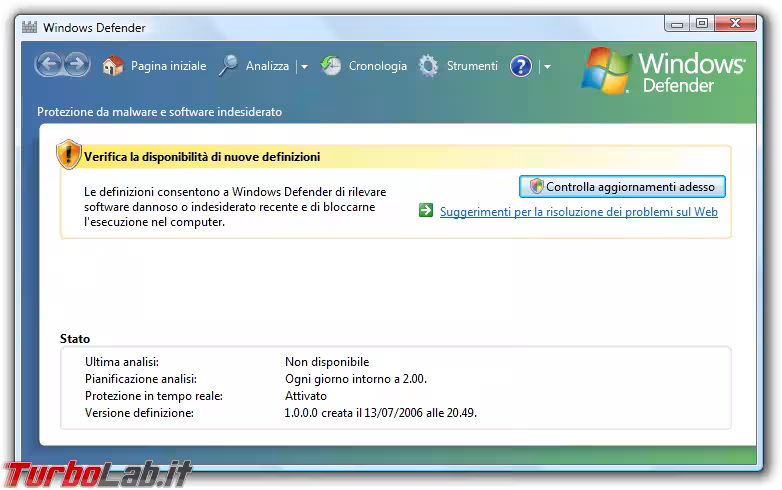Click the Windows Defender logo
Image resolution: width=782 pixels, height=490 pixels.
[665, 71]
